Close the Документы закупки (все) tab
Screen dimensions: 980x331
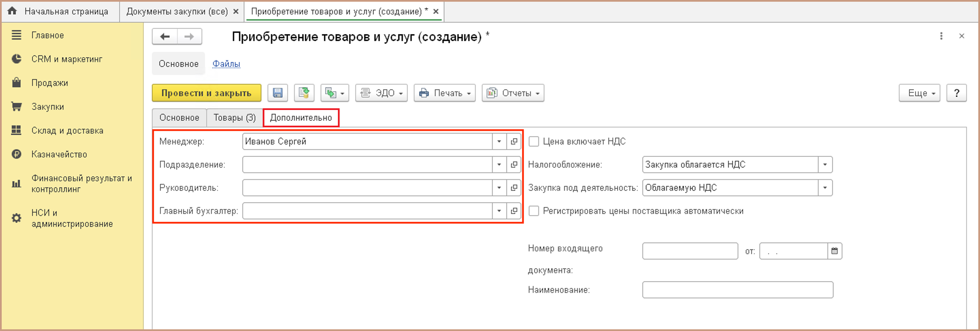pyautogui.click(x=236, y=12)
